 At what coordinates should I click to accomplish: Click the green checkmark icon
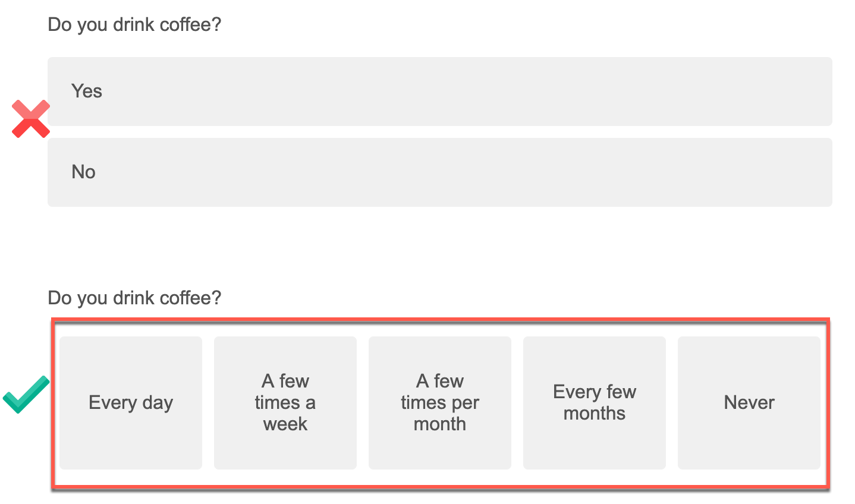(26, 394)
